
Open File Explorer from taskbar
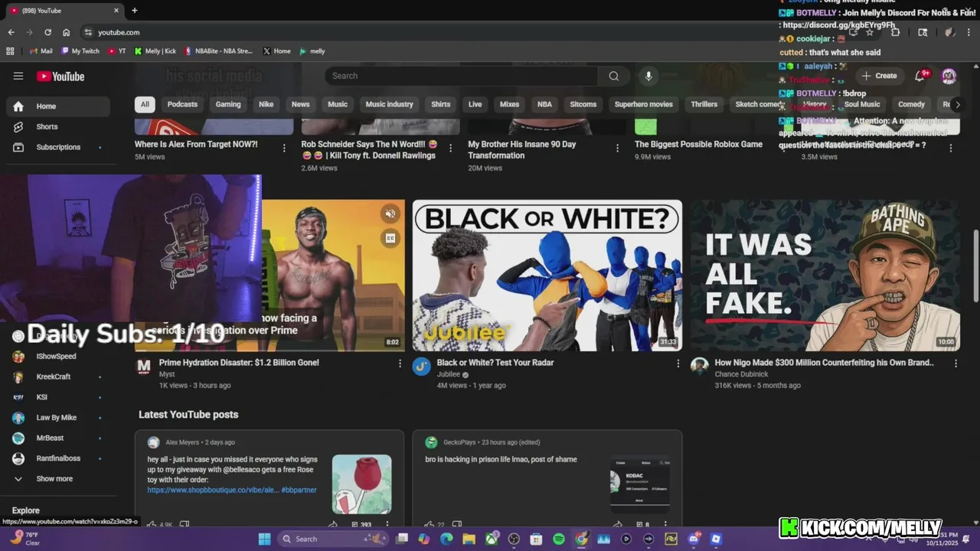469,539
